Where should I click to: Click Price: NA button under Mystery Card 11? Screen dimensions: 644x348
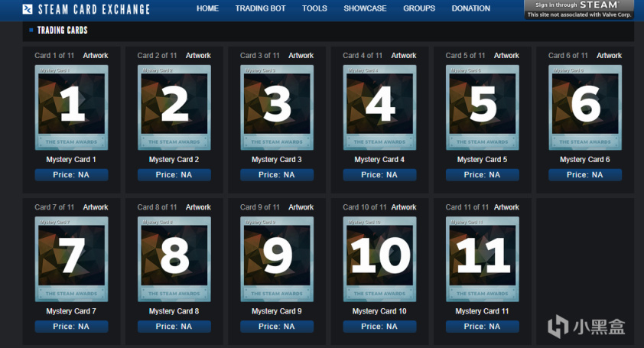(x=483, y=327)
